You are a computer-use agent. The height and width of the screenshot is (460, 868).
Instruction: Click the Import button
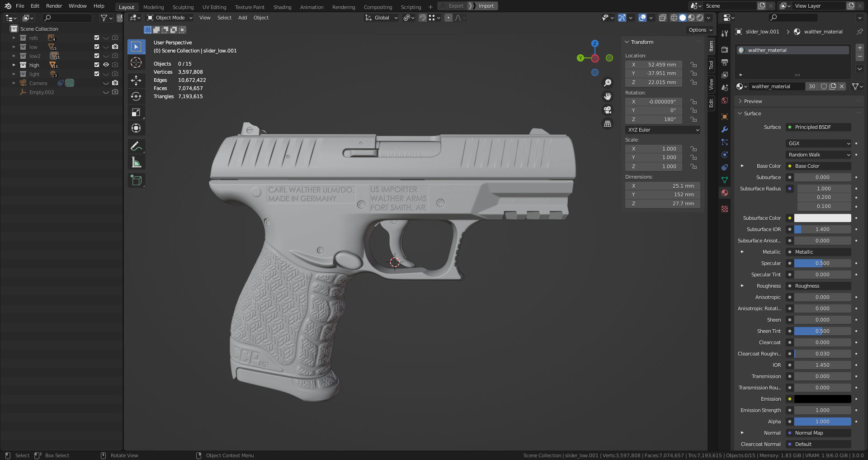click(x=483, y=6)
